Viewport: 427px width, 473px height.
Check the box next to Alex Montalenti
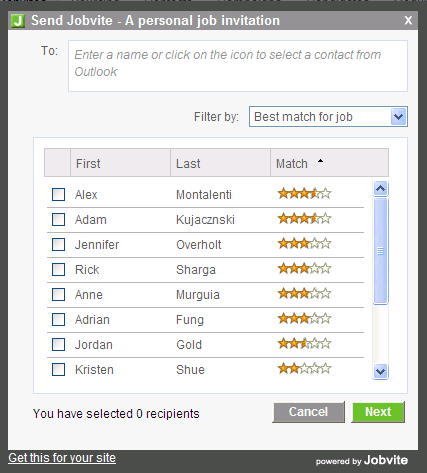click(58, 194)
